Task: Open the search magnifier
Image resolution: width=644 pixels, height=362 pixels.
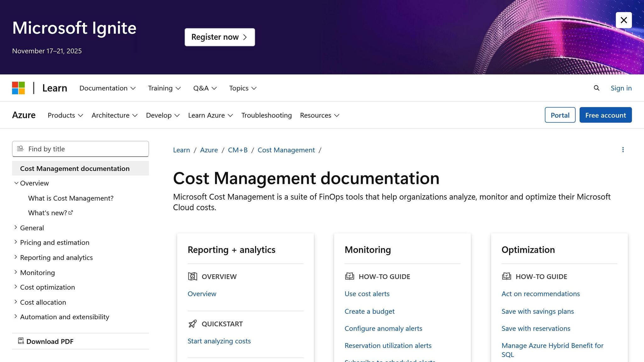Action: click(x=596, y=88)
